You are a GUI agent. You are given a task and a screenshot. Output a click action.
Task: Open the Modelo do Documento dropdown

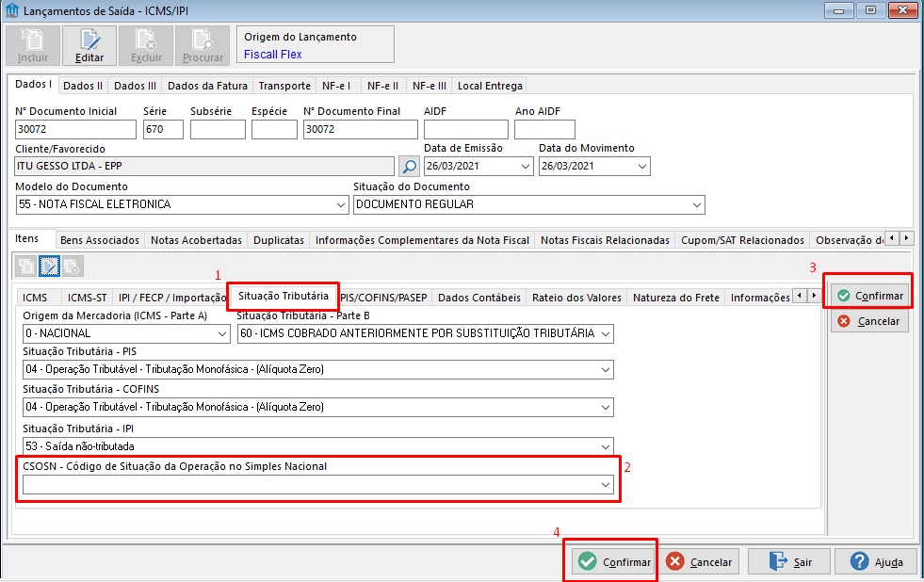pos(341,205)
